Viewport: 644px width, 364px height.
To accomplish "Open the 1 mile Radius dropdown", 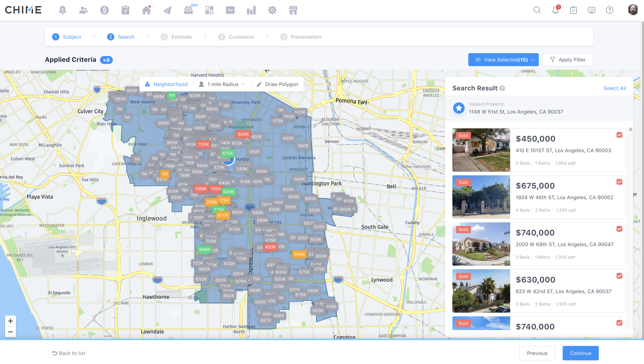I will click(x=222, y=85).
